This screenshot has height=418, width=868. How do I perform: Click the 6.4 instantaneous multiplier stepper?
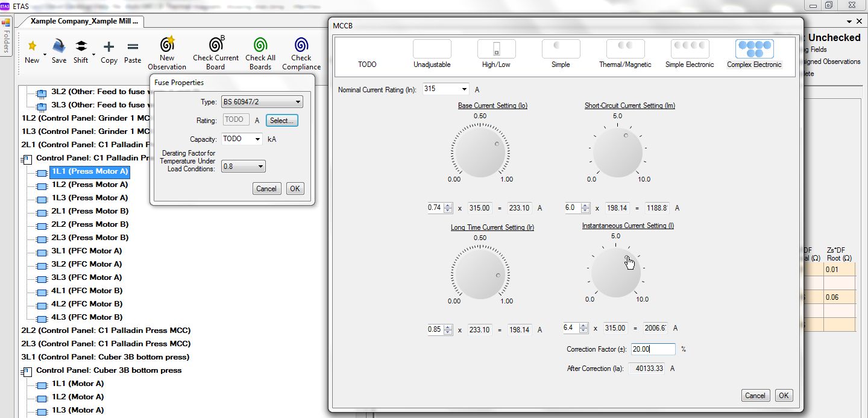(583, 328)
